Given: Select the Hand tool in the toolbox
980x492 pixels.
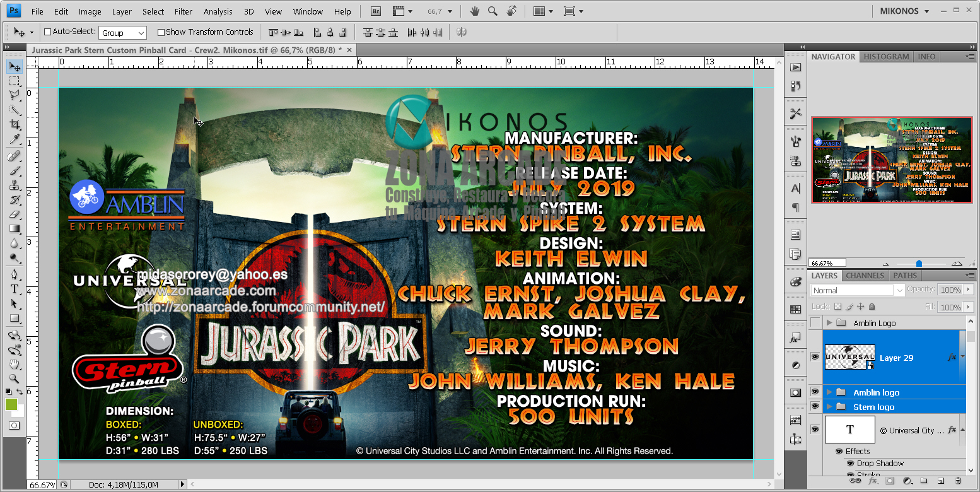Looking at the screenshot, I should tap(15, 365).
